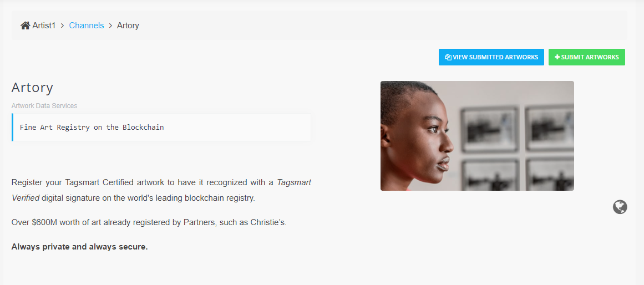Click the Always private and always secure line
The height and width of the screenshot is (285, 644).
point(80,247)
